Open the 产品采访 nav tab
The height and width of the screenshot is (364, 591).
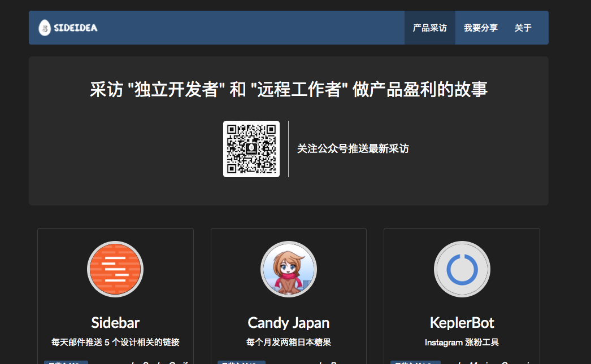(x=429, y=28)
